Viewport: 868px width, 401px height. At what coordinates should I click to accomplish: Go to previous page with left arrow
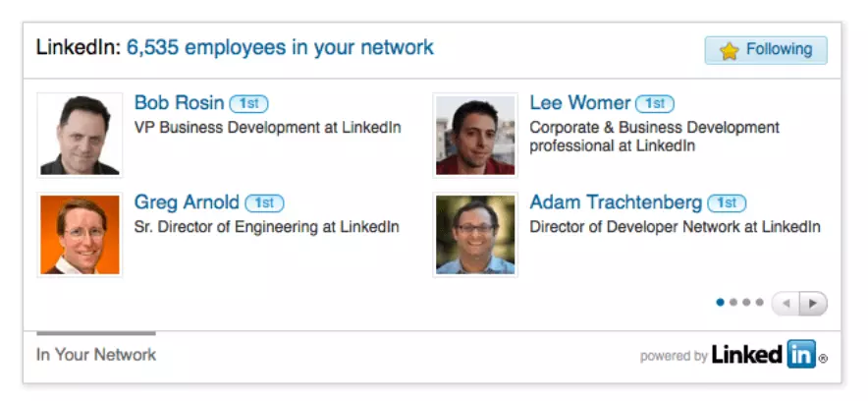786,304
